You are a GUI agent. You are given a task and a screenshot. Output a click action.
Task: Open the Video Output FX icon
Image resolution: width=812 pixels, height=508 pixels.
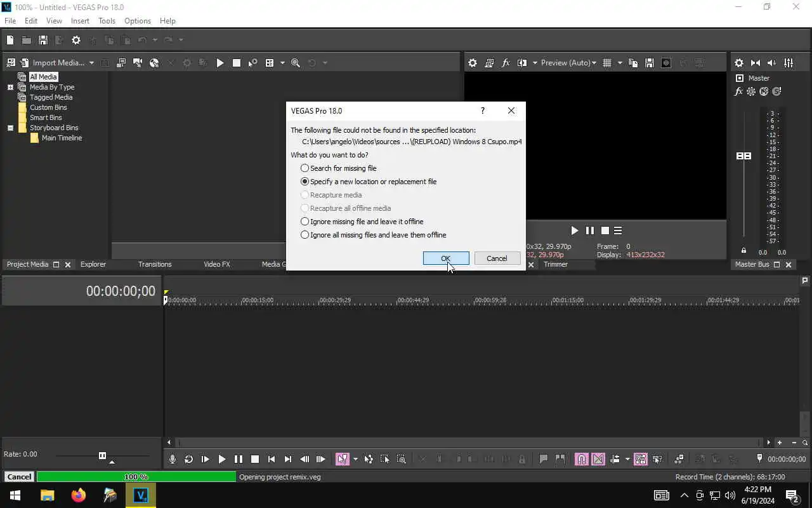(x=506, y=63)
